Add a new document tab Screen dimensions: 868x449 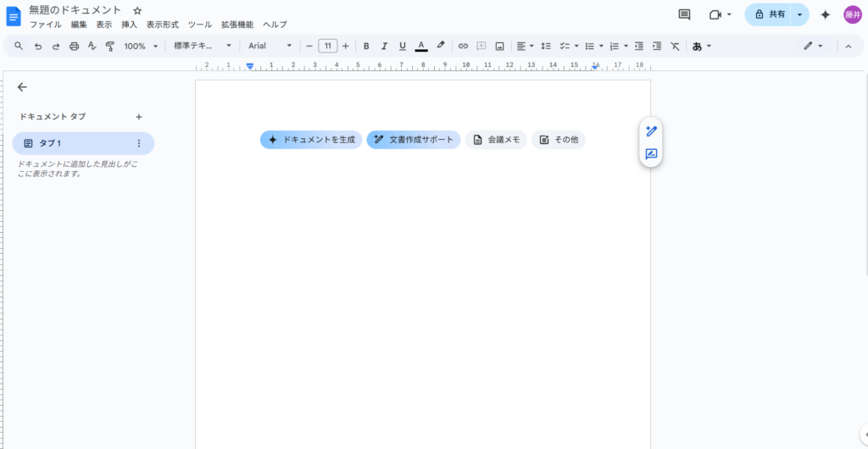(139, 117)
